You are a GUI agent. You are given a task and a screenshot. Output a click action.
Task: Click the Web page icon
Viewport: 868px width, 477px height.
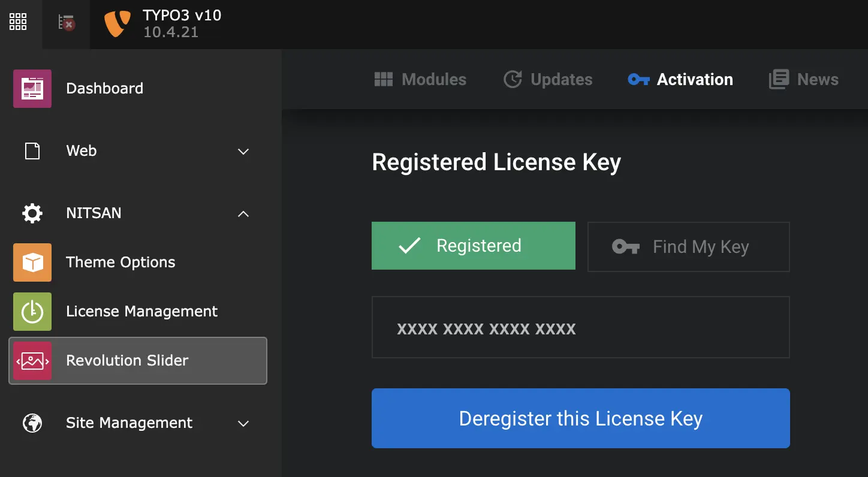click(x=32, y=151)
